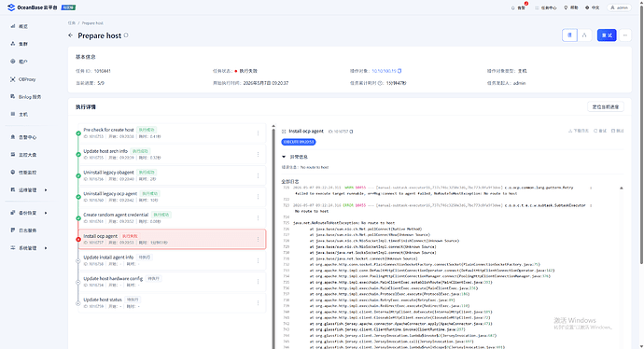Copy subtask ID 1016757 in the log panel
Screen dimensions: 644x349
[x=351, y=132]
